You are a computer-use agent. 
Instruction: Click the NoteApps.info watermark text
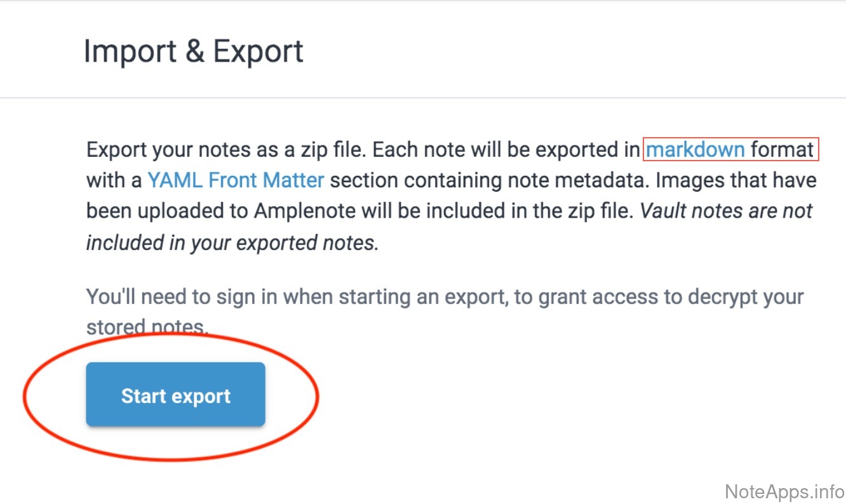click(784, 491)
